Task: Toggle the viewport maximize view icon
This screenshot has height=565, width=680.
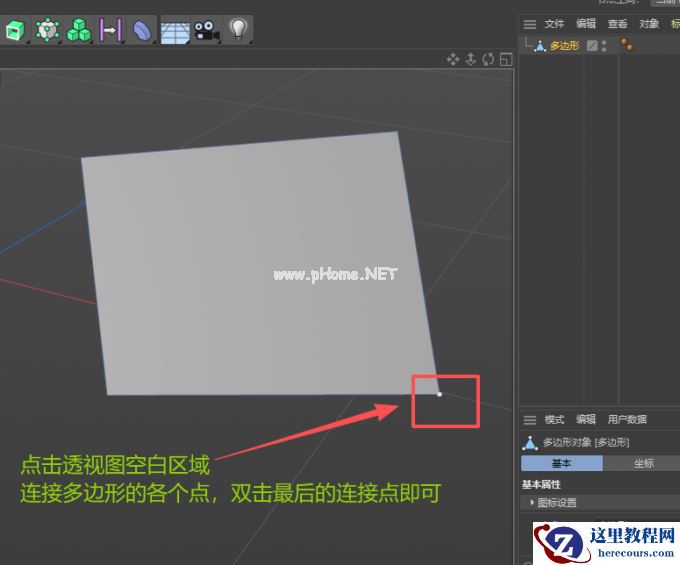Action: tap(506, 59)
